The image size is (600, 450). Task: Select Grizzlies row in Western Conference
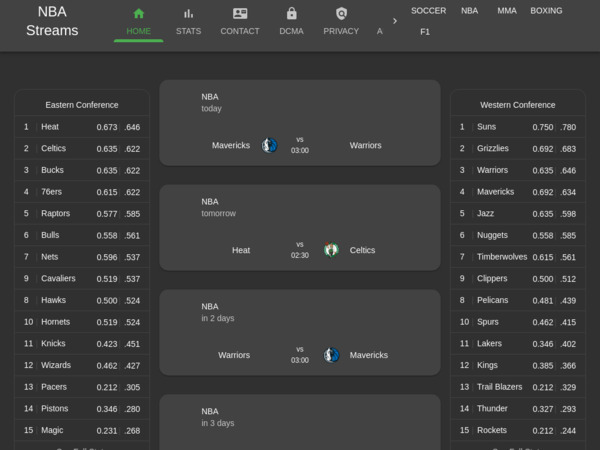(518, 148)
